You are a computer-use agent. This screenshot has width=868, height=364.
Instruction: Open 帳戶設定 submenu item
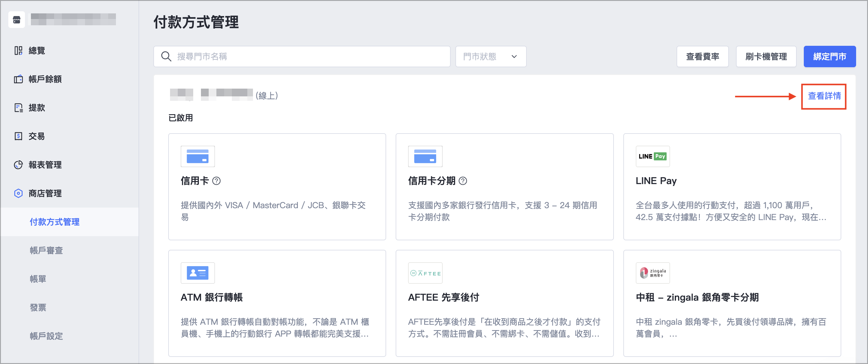click(46, 336)
